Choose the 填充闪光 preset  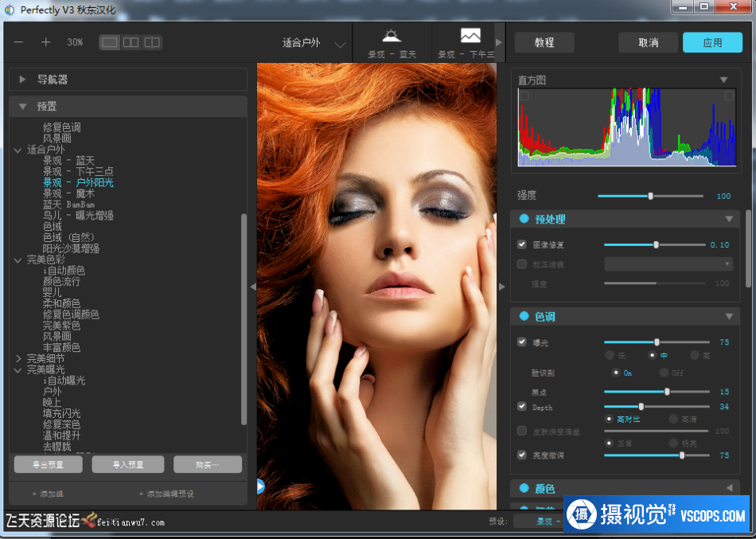(x=61, y=413)
